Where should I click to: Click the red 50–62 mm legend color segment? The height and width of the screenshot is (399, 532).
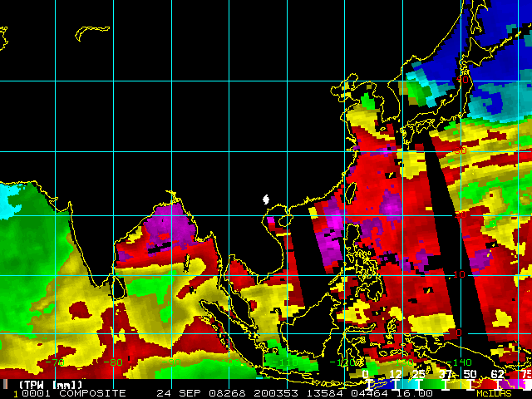tap(484, 384)
